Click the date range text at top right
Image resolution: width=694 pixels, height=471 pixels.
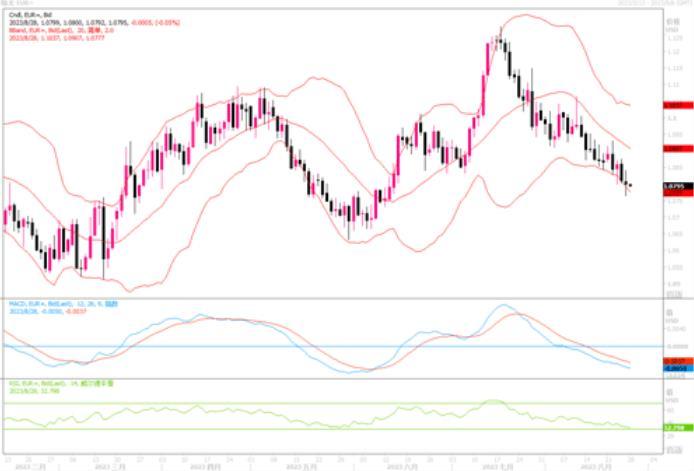pos(649,3)
